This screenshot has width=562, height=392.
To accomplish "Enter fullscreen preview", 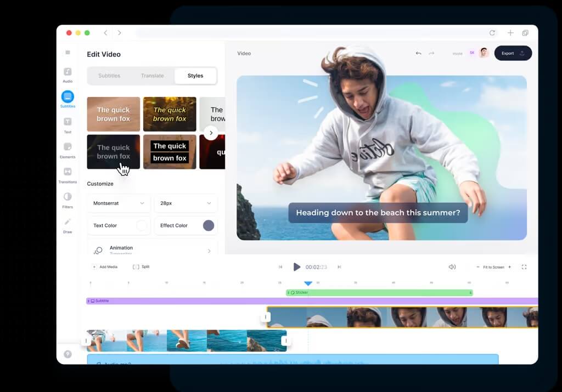I will (524, 266).
